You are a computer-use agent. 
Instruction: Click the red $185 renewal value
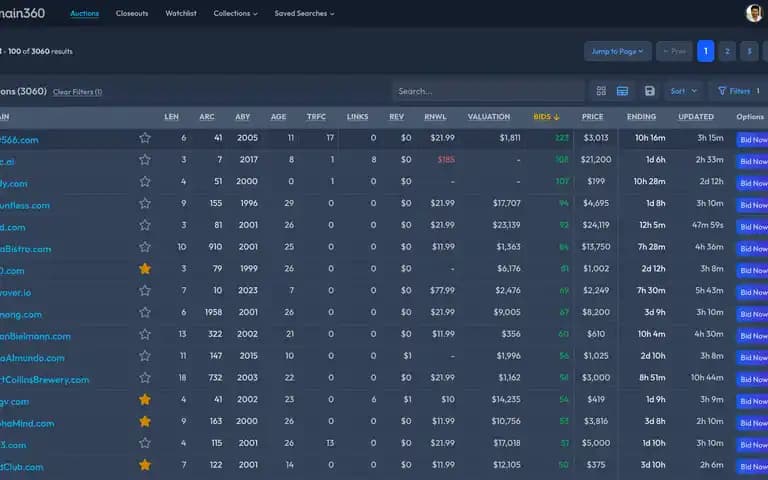(446, 160)
